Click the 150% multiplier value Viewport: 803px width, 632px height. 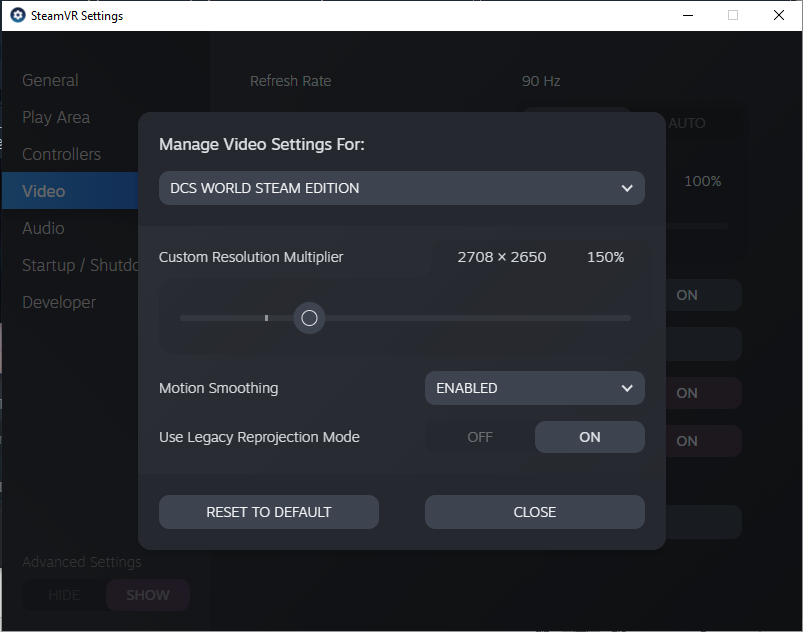(605, 257)
